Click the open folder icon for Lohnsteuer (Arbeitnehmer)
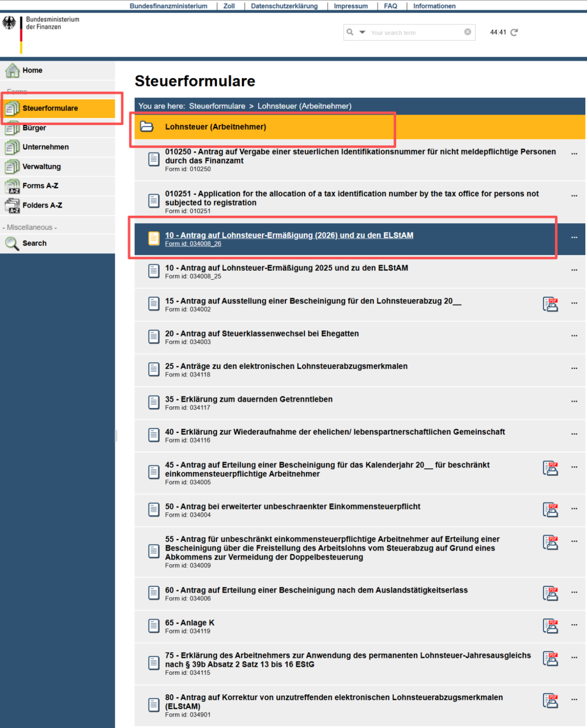 coord(147,127)
